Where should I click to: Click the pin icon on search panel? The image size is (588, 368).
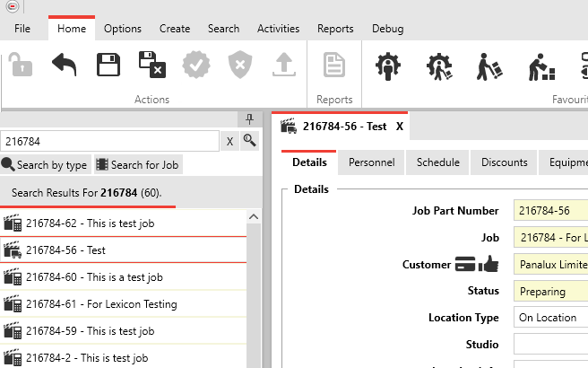[x=250, y=119]
